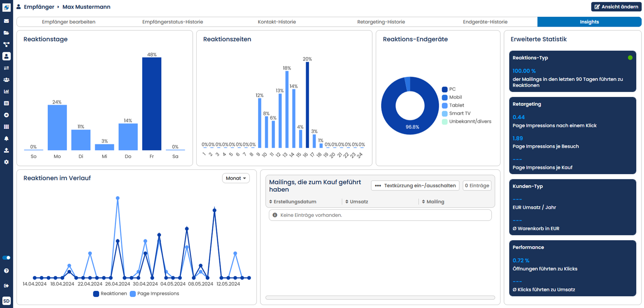Click the Ansicht ändern button
The height and width of the screenshot is (308, 644).
616,7
